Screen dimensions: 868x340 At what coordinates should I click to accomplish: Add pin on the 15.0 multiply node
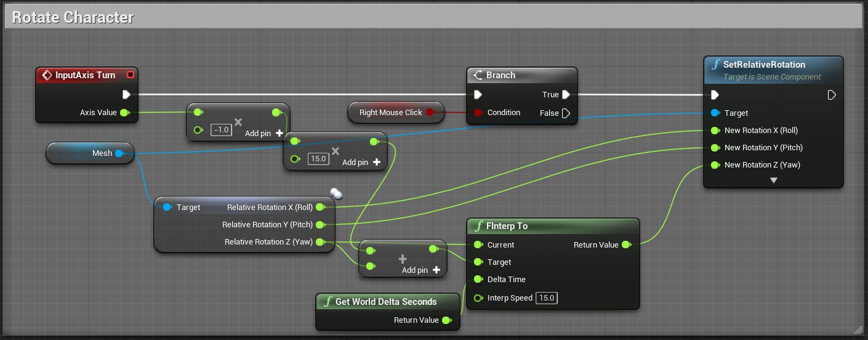[x=361, y=162]
